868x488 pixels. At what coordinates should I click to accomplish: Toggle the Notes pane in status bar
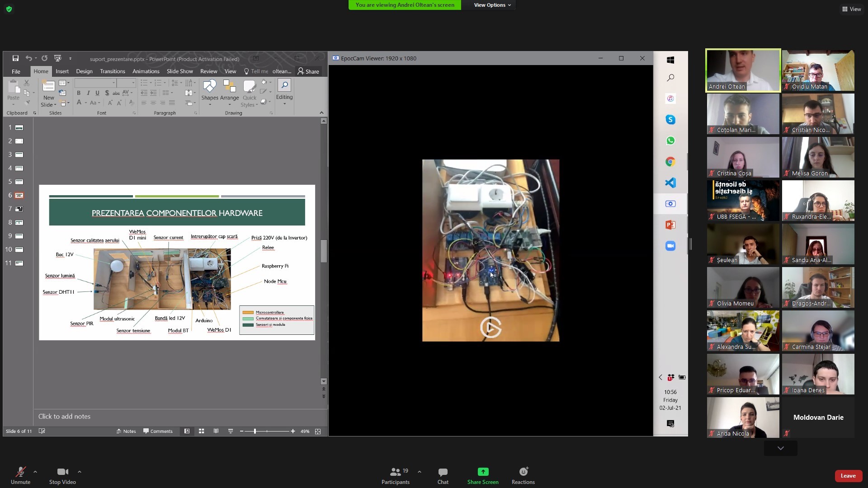[x=126, y=431]
